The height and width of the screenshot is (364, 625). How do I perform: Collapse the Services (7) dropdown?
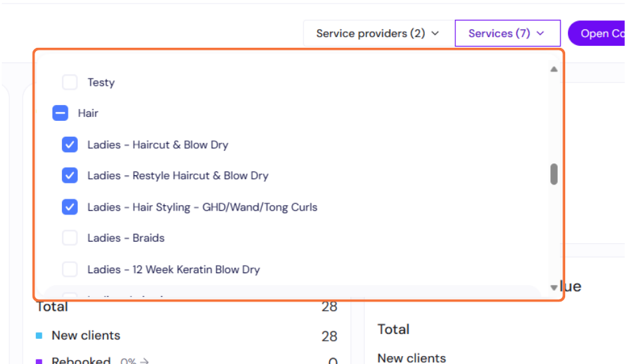tap(507, 33)
